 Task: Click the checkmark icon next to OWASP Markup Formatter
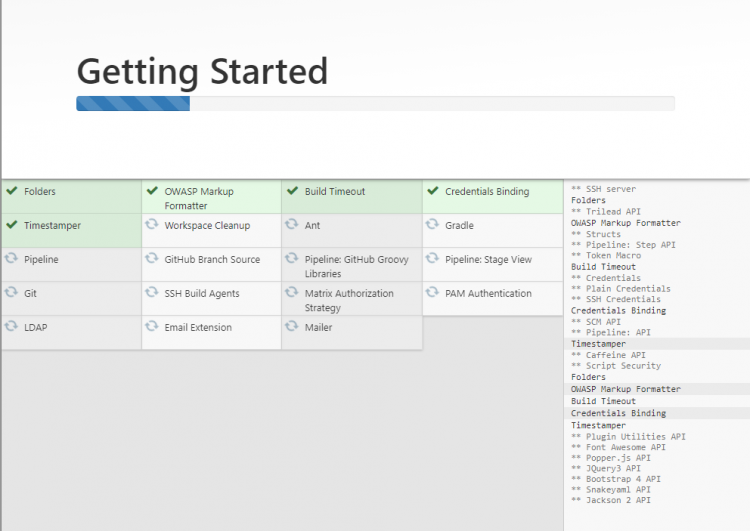152,191
